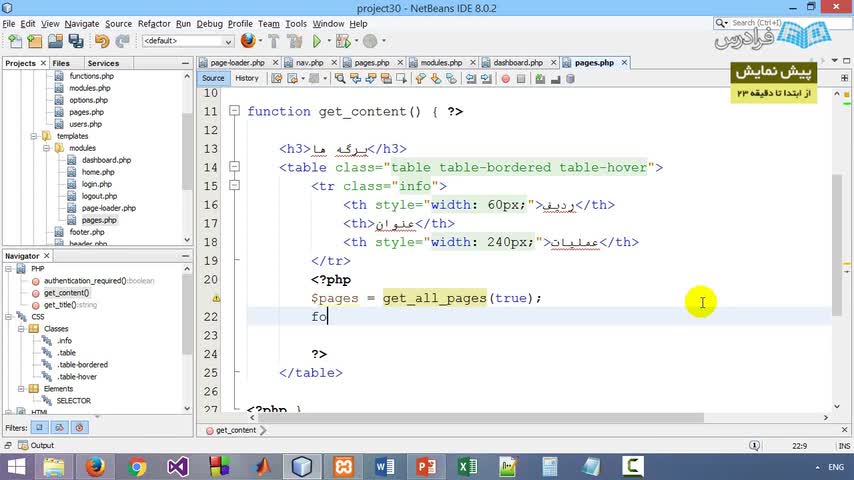
Task: Click the New File toolbar icon
Action: pyautogui.click(x=15, y=41)
